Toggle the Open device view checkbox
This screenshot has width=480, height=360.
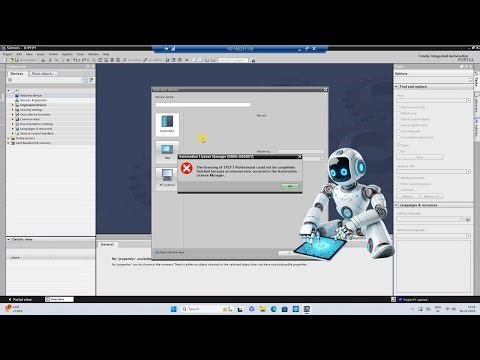pos(157,252)
